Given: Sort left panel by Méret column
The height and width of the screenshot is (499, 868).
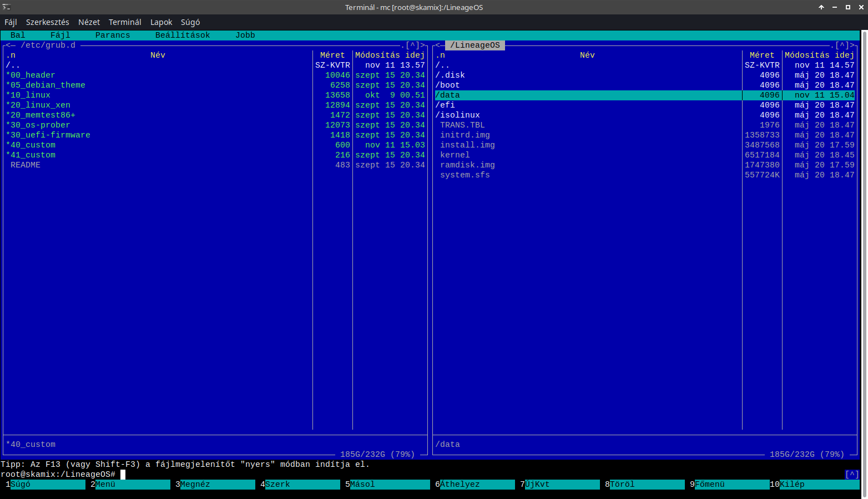Looking at the screenshot, I should pos(332,55).
